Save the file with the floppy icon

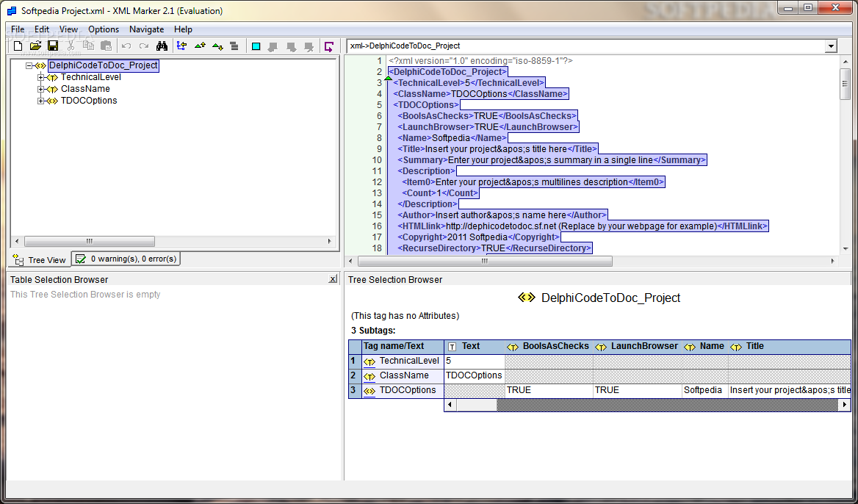coord(53,46)
